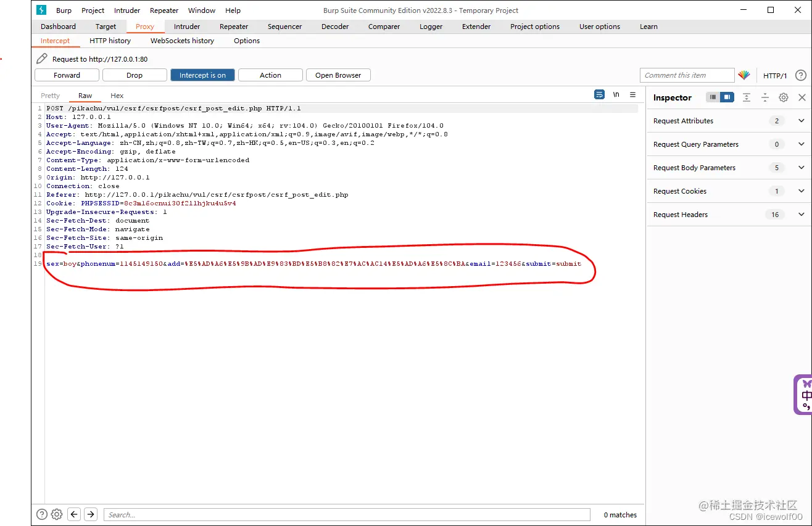Open the Intruder menu in menu bar
Image resolution: width=812 pixels, height=526 pixels.
[126, 10]
